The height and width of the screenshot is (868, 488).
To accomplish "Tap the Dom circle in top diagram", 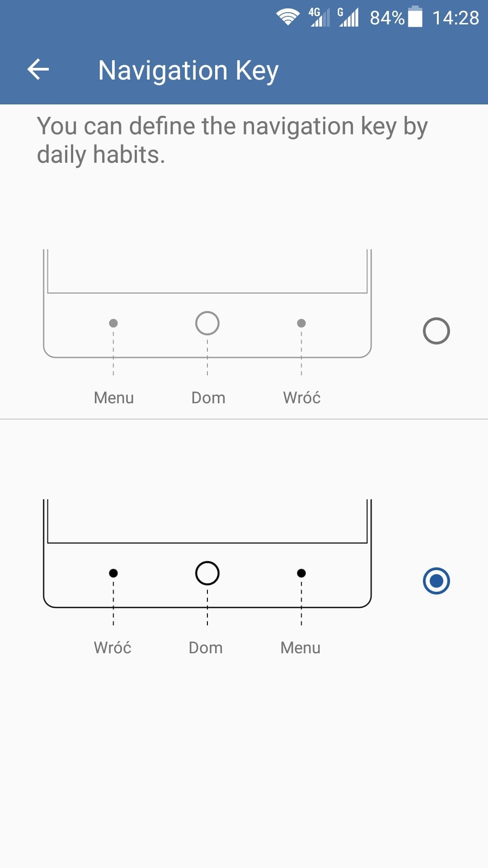I will pos(207,323).
